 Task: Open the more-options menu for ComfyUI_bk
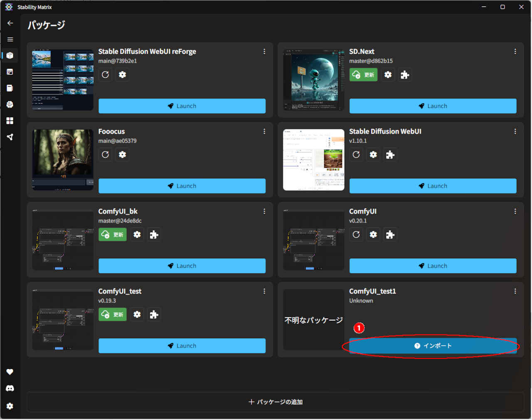click(x=264, y=211)
